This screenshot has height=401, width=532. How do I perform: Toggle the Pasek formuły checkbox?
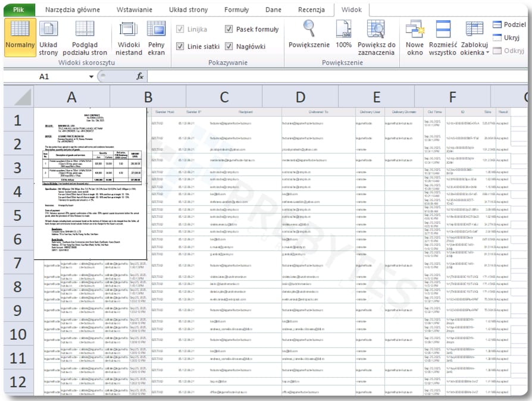229,29
